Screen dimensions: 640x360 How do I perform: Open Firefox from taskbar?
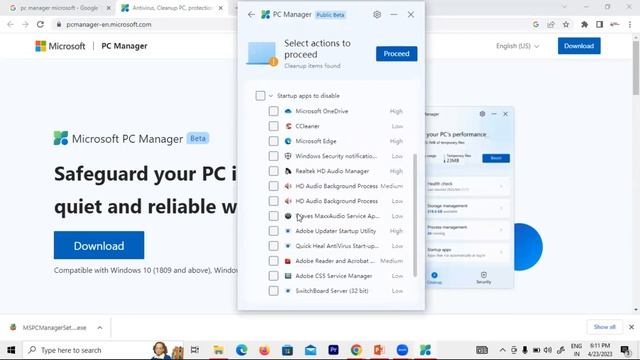pyautogui.click(x=264, y=350)
